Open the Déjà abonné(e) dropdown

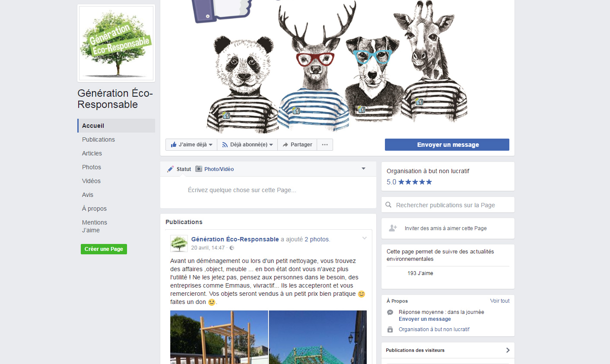tap(248, 145)
